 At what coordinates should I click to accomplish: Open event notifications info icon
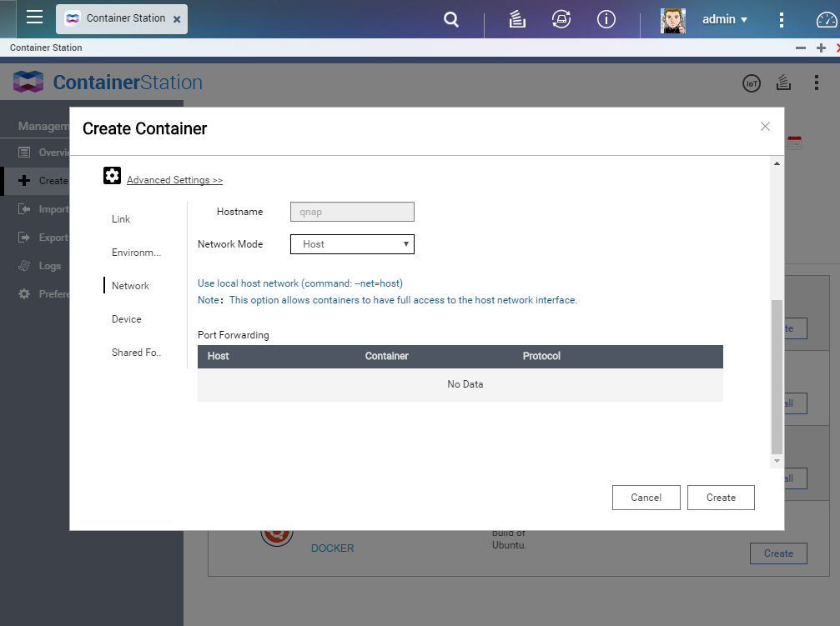pos(606,19)
